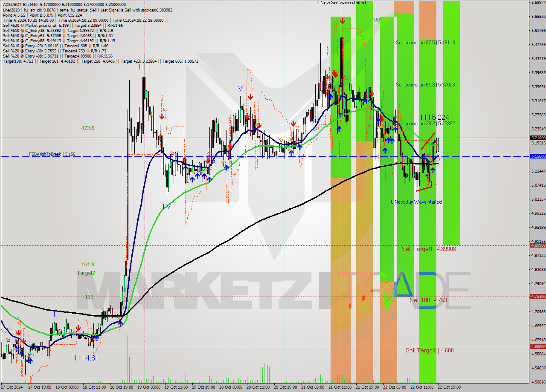Click the 'Sell %20 @ Entry -88' line
Screen dimensions: 546x392
[x=58, y=56]
